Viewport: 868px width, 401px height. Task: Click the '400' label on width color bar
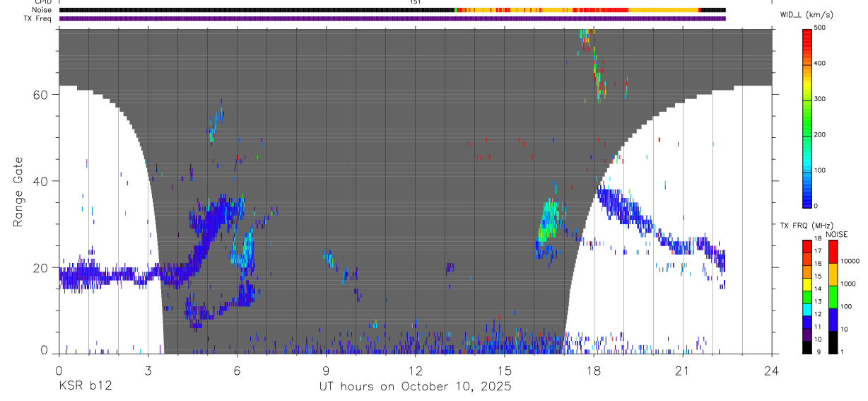point(820,64)
